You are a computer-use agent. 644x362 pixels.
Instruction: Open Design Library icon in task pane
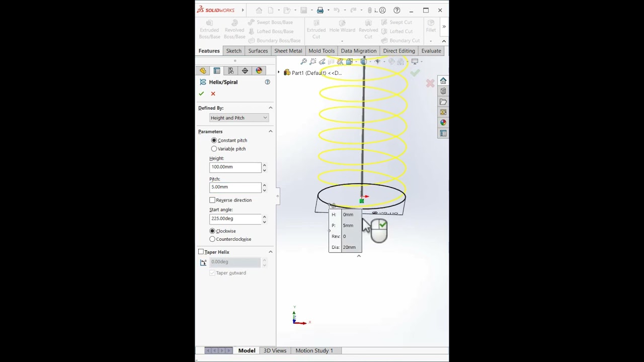pyautogui.click(x=443, y=91)
